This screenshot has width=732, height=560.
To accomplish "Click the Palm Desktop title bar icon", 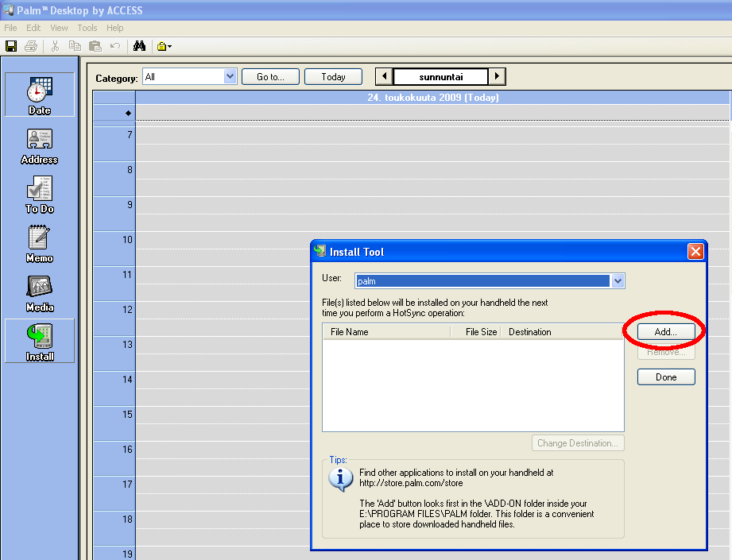I will 8,10.
